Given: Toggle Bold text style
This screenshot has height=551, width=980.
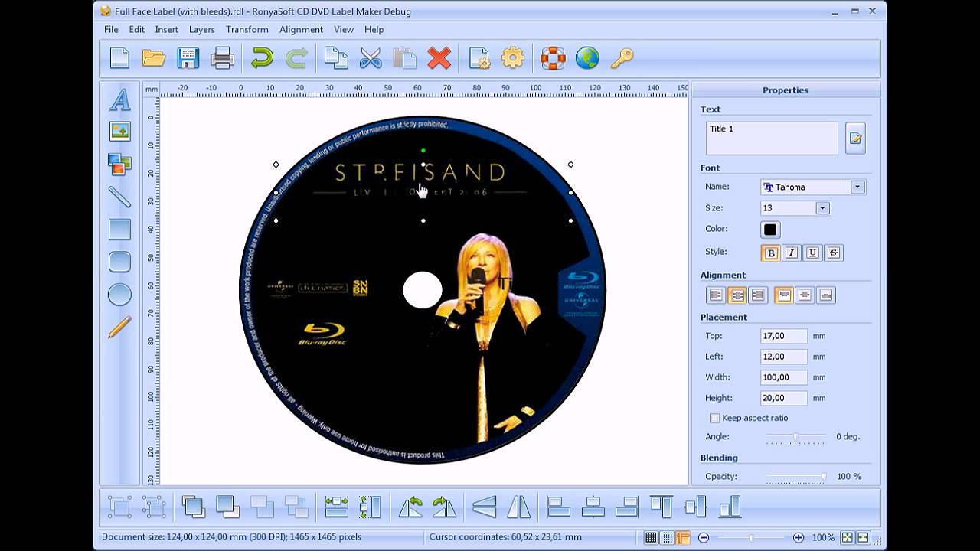Looking at the screenshot, I should coord(771,253).
